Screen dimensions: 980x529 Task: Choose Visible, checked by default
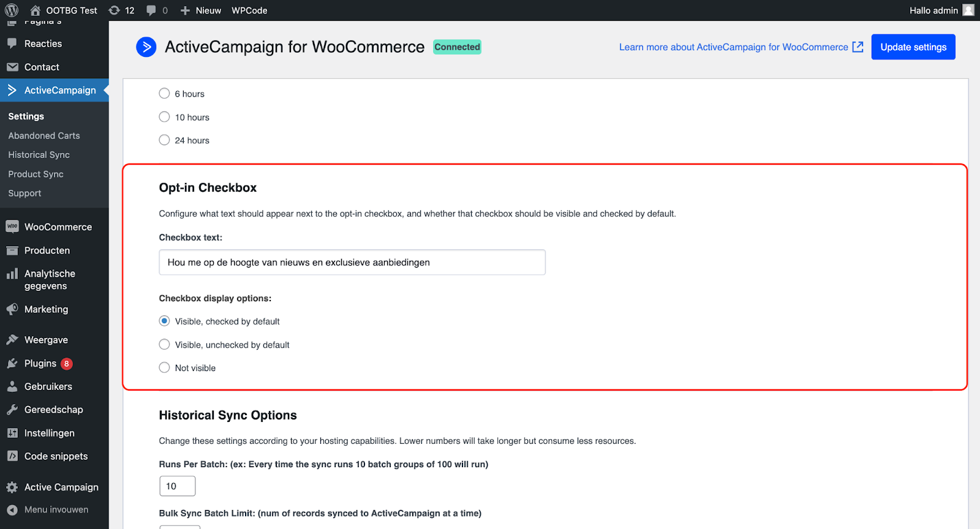pyautogui.click(x=164, y=321)
